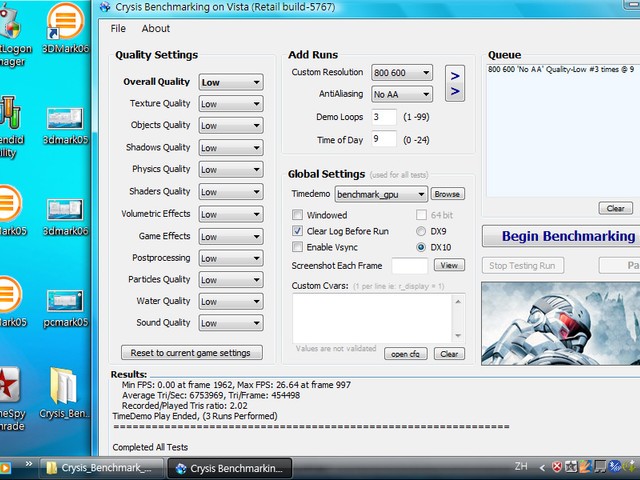Click the open cfg button
640x480 pixels.
click(x=405, y=354)
